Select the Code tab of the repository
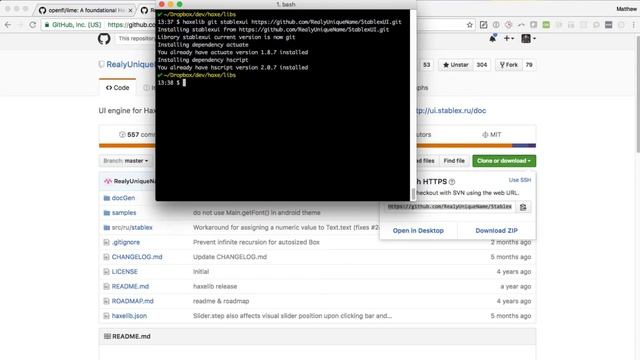This screenshot has height=360, width=640. (118, 88)
